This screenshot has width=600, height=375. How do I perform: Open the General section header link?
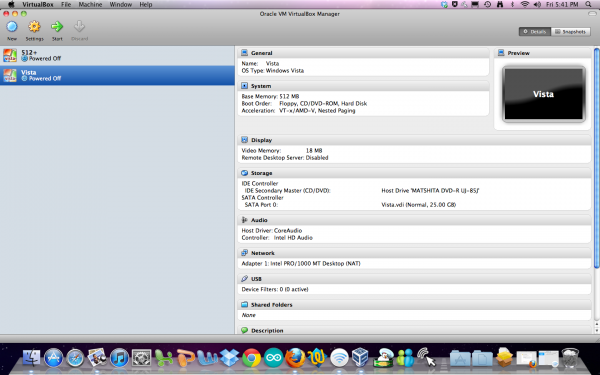[x=262, y=53]
